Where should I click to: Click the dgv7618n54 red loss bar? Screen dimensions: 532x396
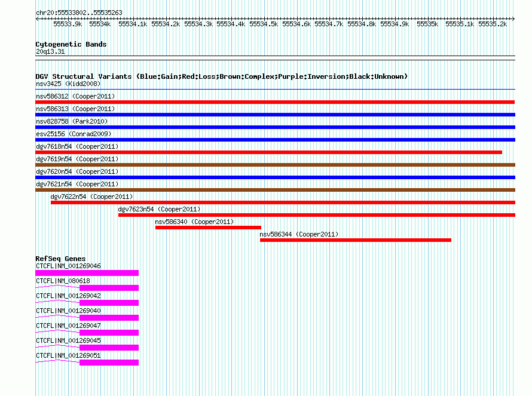[269, 152]
